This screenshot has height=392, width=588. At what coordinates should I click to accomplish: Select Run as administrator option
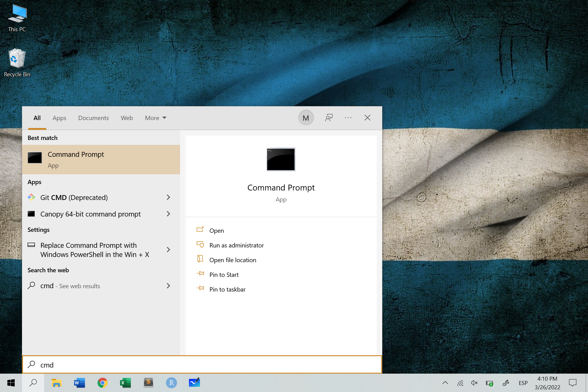click(236, 245)
